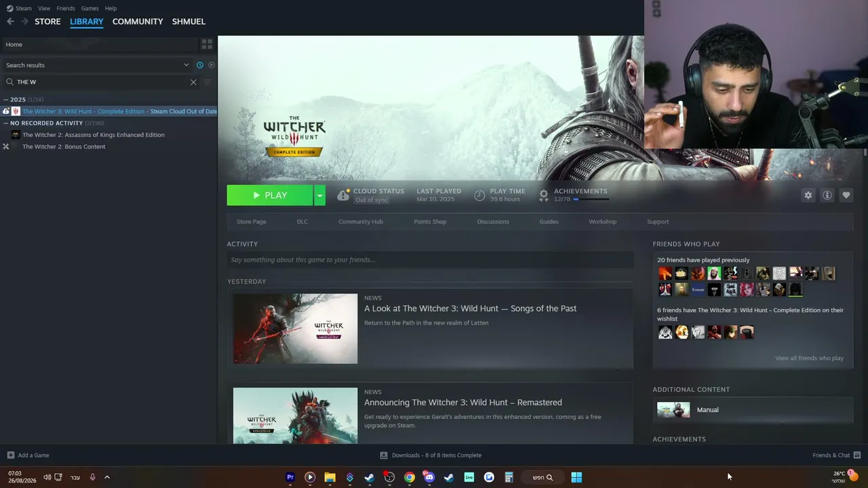Image resolution: width=868 pixels, height=488 pixels.
Task: Open the View menu
Action: [44, 8]
